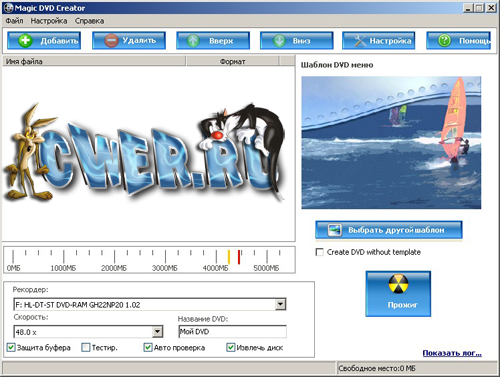500x377 pixels.
Task: Click the radiation burn icon Прожиг
Action: (398, 284)
